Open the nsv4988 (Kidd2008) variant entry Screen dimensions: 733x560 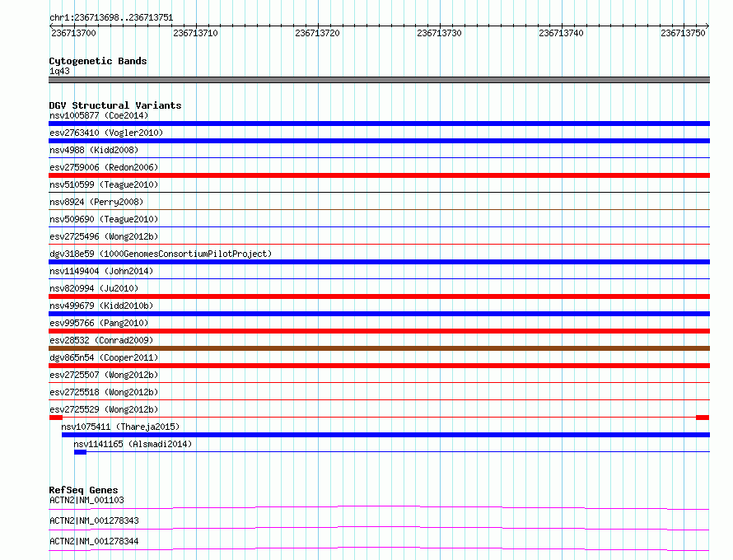click(94, 150)
